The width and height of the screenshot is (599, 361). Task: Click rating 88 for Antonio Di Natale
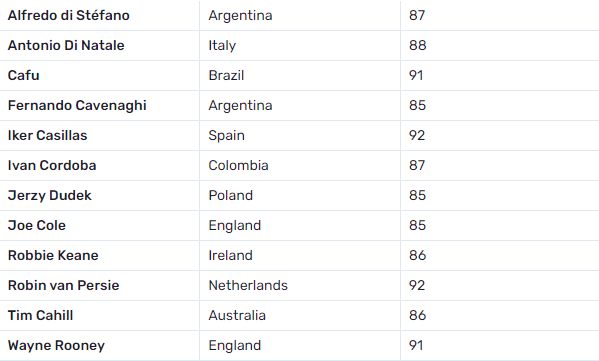418,45
